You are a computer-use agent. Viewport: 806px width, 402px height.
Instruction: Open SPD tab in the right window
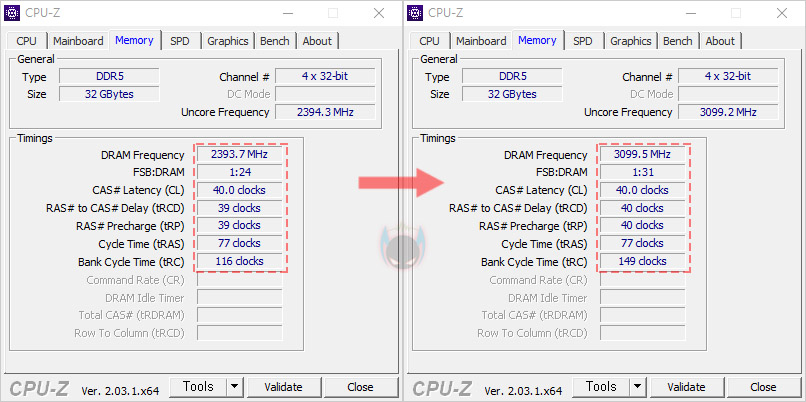click(x=583, y=41)
